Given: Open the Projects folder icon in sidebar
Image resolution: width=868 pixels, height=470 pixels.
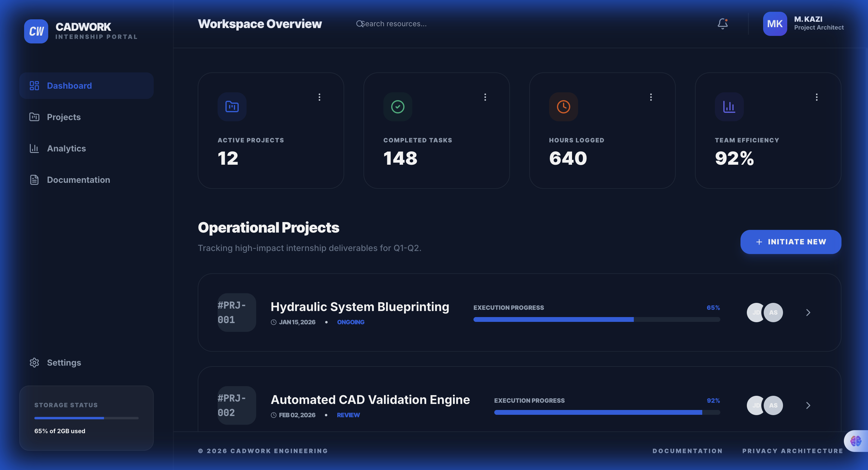Looking at the screenshot, I should [x=34, y=117].
